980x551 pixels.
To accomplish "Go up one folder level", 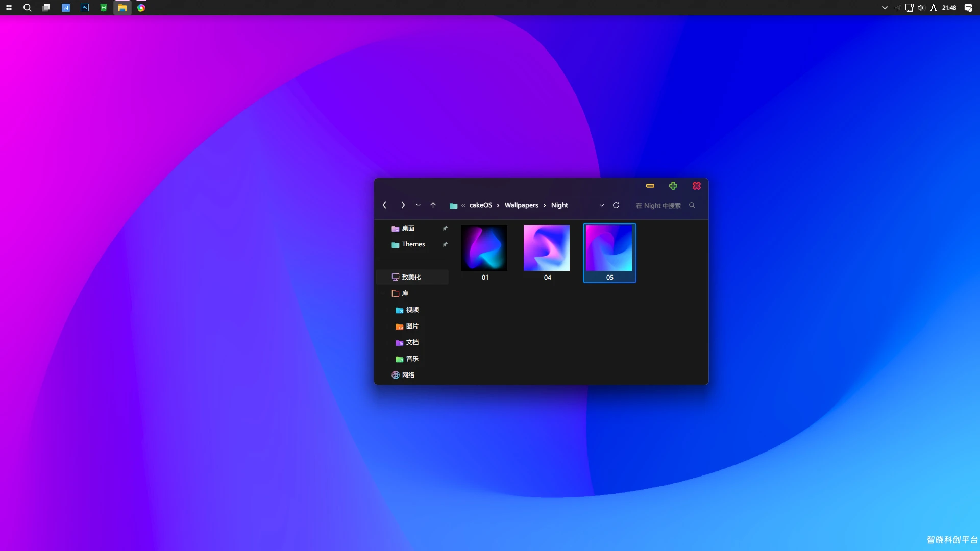I will coord(433,205).
